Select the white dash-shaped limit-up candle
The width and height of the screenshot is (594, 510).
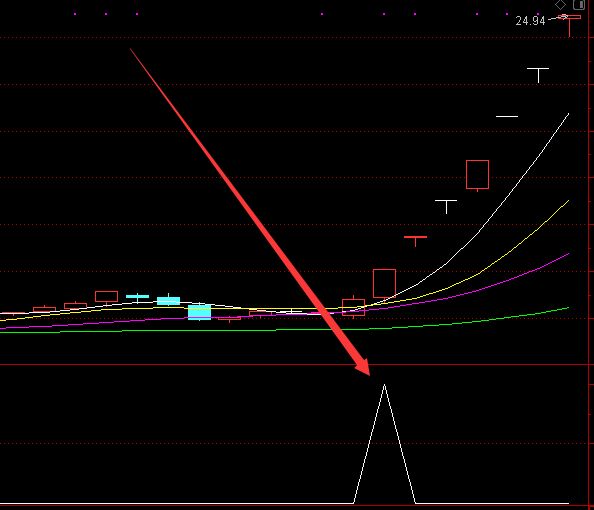pos(507,116)
